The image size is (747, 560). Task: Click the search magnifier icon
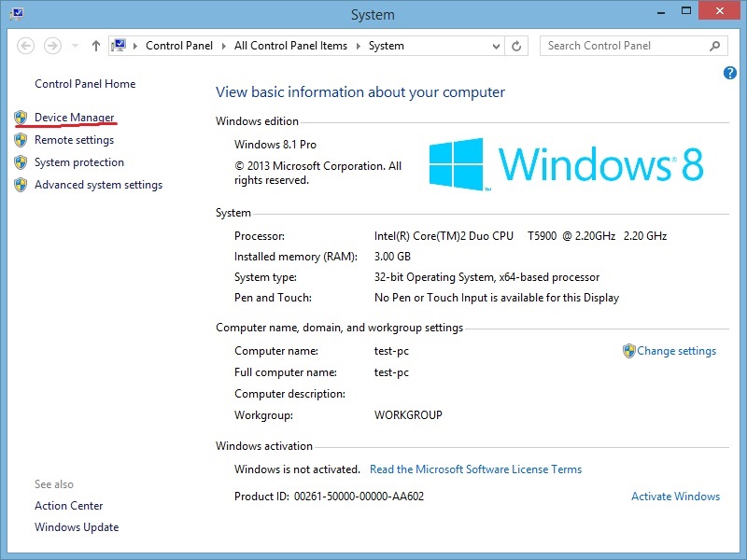714,46
